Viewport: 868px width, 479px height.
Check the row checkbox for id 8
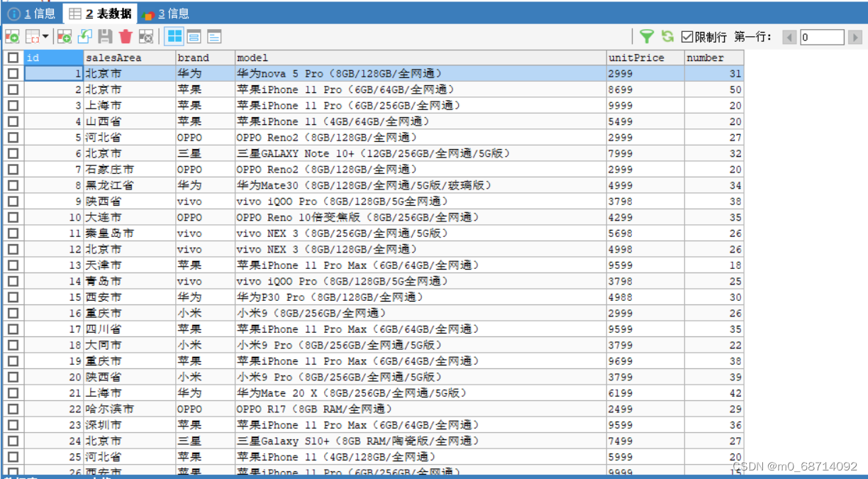click(x=13, y=185)
